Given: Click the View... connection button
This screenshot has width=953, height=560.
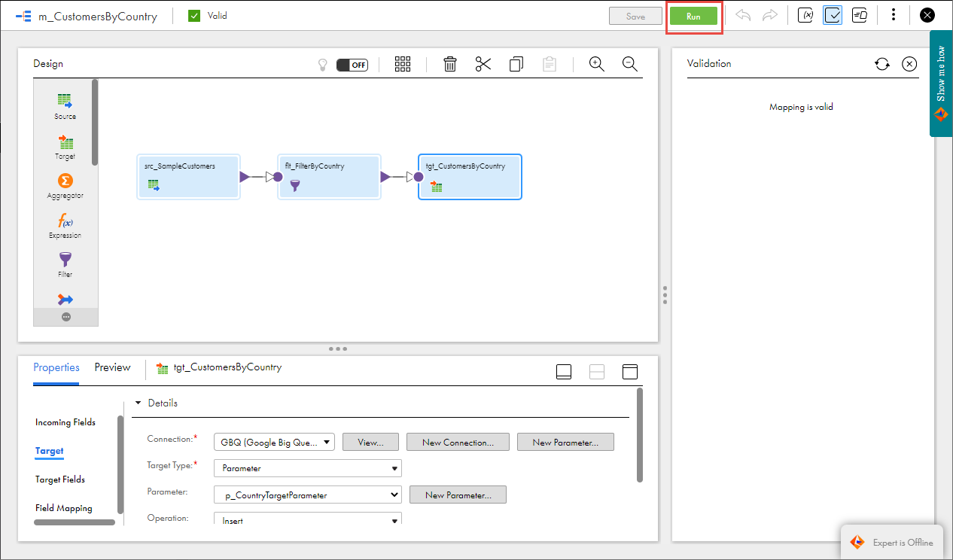Looking at the screenshot, I should pos(370,443).
